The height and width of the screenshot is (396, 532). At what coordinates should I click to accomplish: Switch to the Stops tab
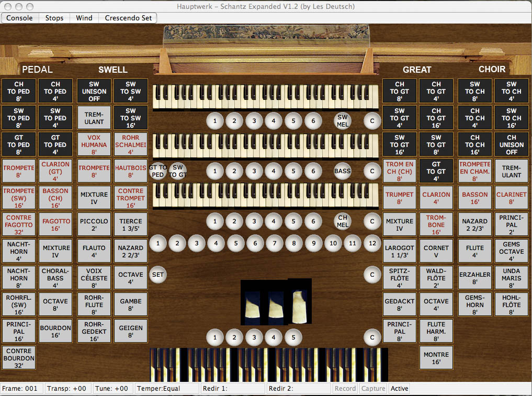[54, 18]
